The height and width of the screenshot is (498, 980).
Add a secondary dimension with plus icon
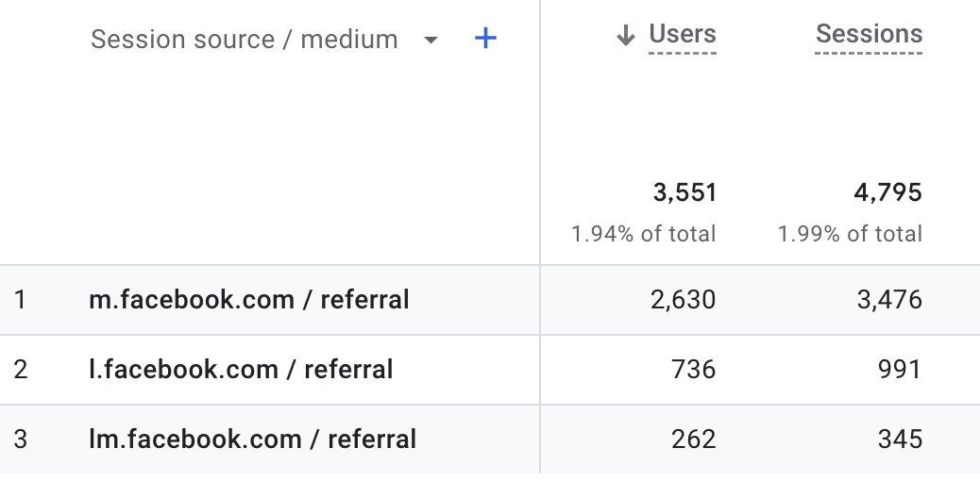pos(485,39)
